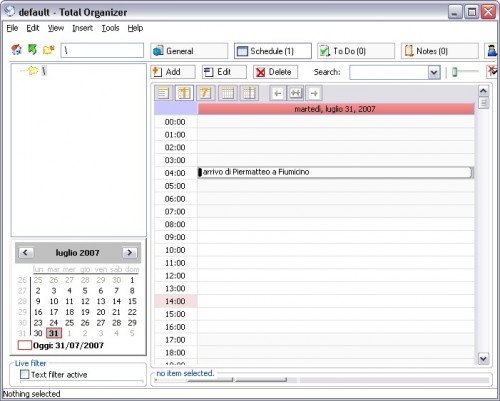Enable the Text filter active checkbox
This screenshot has height=401, width=500.
pos(25,374)
